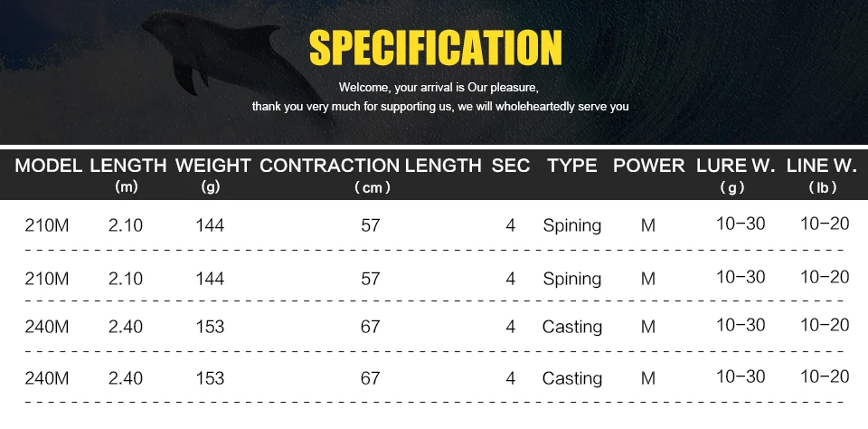Click line weight 10-20 in the last row

click(x=825, y=377)
